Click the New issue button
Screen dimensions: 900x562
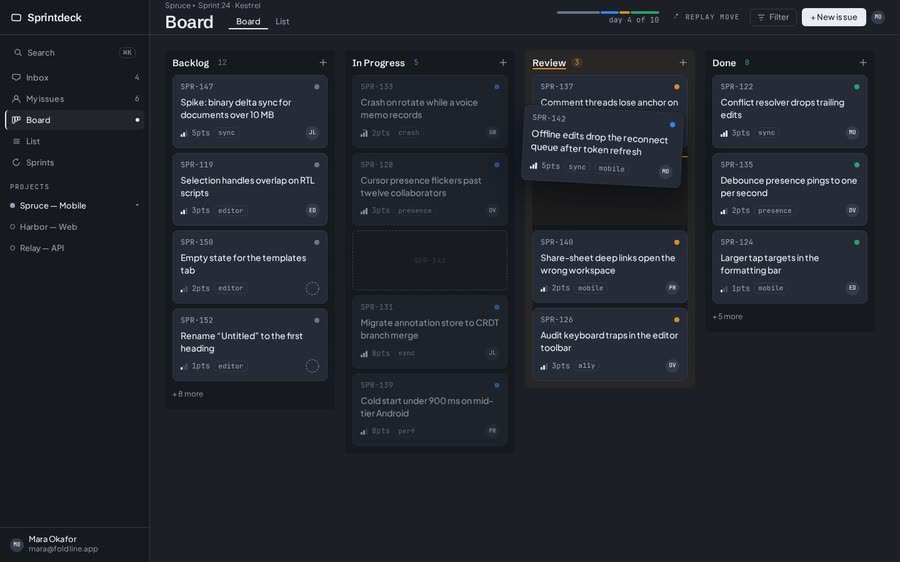click(833, 17)
